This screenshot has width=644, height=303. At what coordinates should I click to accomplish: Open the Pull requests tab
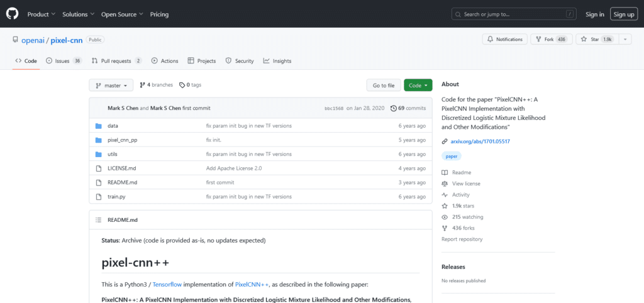116,61
